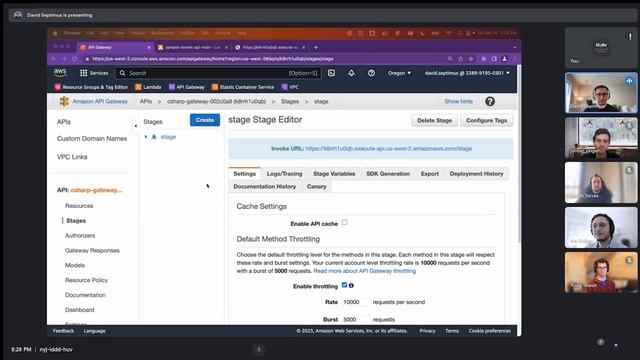Click the Rate requests per second field

(x=356, y=302)
